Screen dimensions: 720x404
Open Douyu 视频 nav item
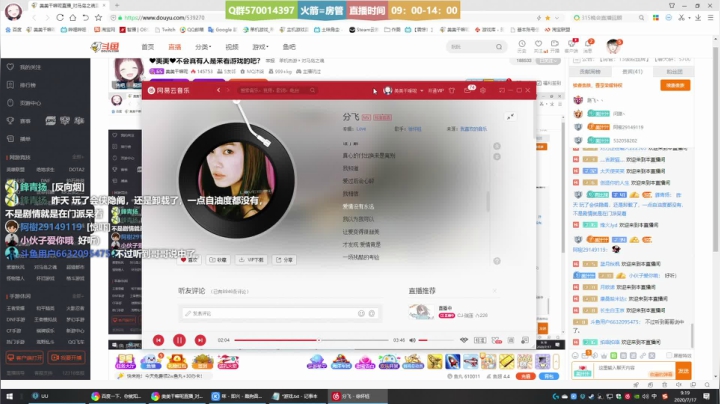coord(232,47)
